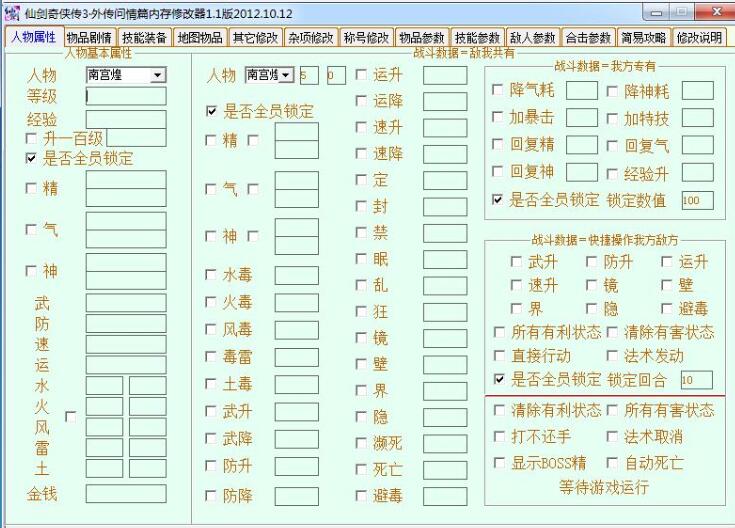Viewport: 735px width, 528px height.
Task: Tick the 防降 checkbox
Action: click(211, 496)
